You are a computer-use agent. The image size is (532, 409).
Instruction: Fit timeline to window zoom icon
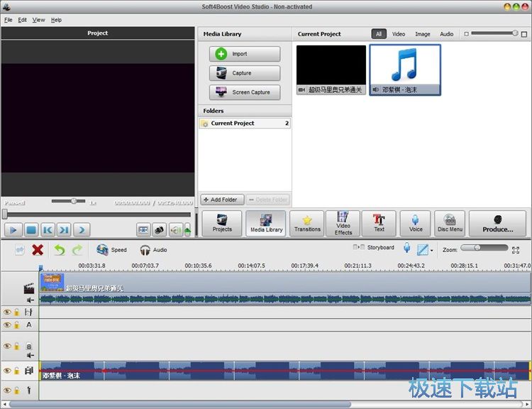point(516,251)
